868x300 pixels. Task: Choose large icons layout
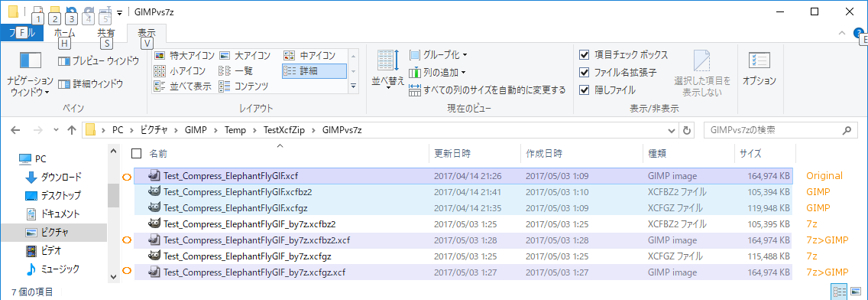(x=245, y=55)
